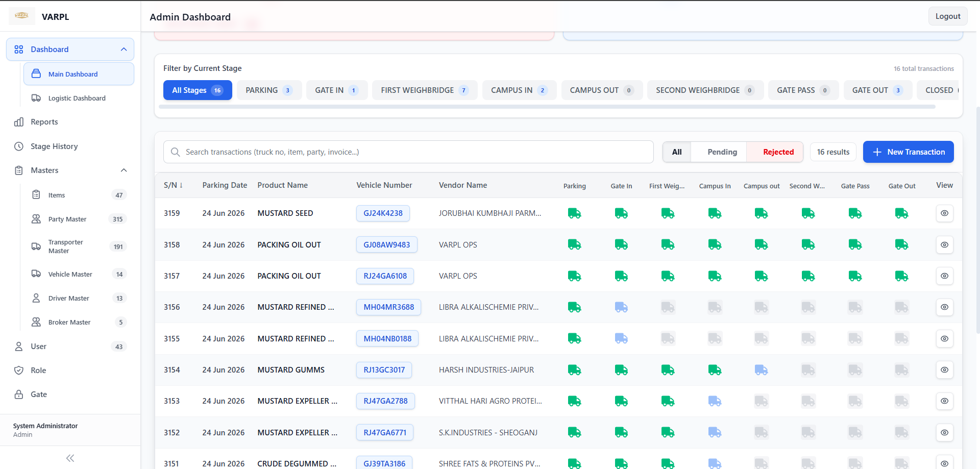Click the Role shield icon
Screen dimensions: 980x469
(x=19, y=371)
